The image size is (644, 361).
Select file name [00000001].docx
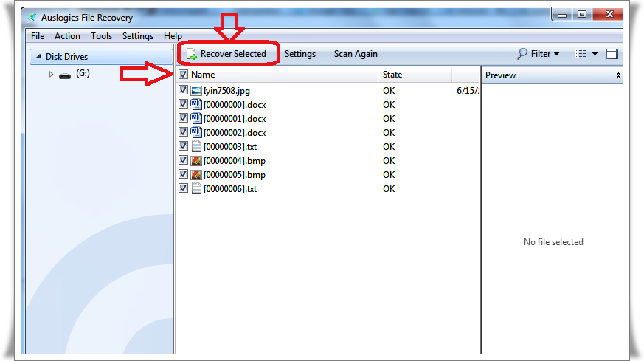coord(235,119)
